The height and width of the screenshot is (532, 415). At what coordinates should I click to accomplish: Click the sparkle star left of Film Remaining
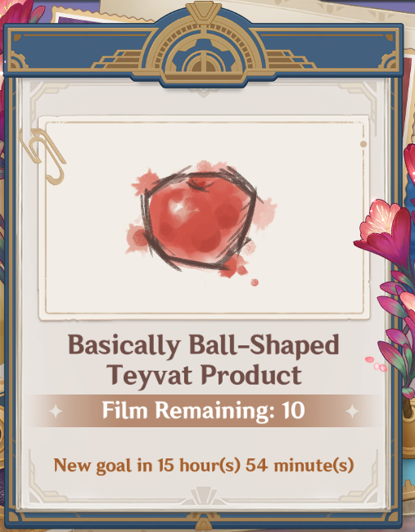click(x=56, y=412)
